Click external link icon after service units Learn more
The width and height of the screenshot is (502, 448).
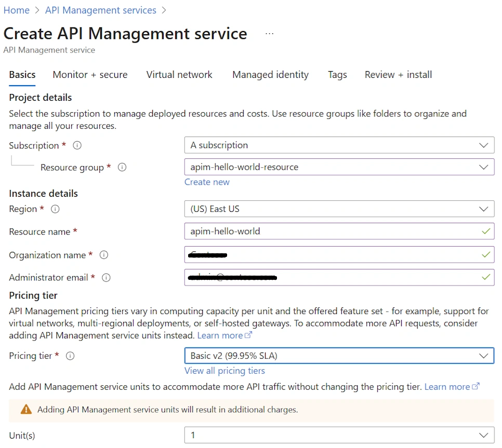point(475,386)
